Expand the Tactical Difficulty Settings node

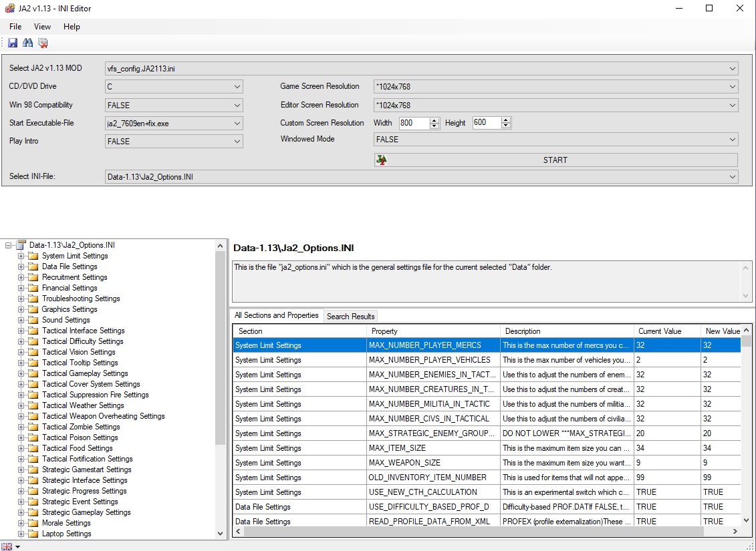tap(21, 341)
